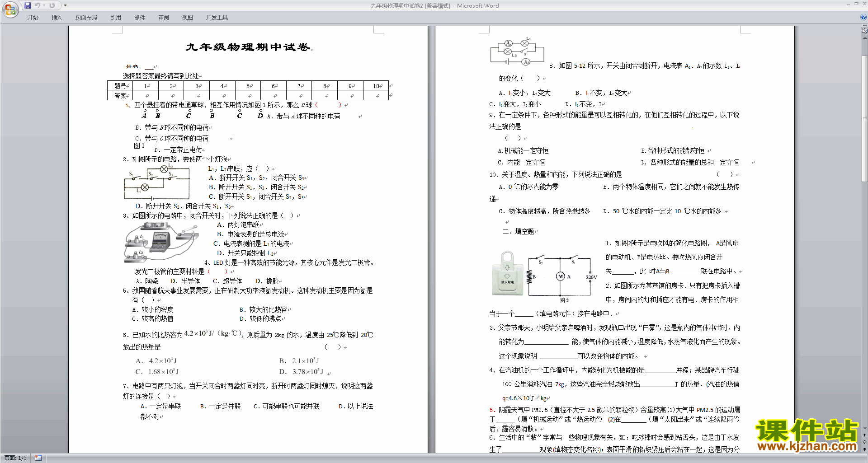Image resolution: width=868 pixels, height=463 pixels.
Task: Click the answer cell under column 5
Action: pyautogui.click(x=248, y=95)
